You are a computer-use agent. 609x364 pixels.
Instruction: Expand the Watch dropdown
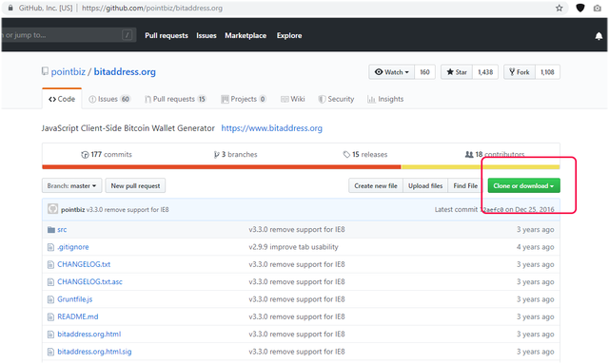[391, 72]
